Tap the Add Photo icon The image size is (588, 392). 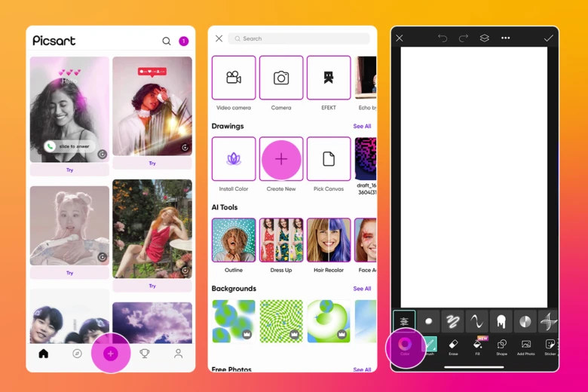pos(525,345)
